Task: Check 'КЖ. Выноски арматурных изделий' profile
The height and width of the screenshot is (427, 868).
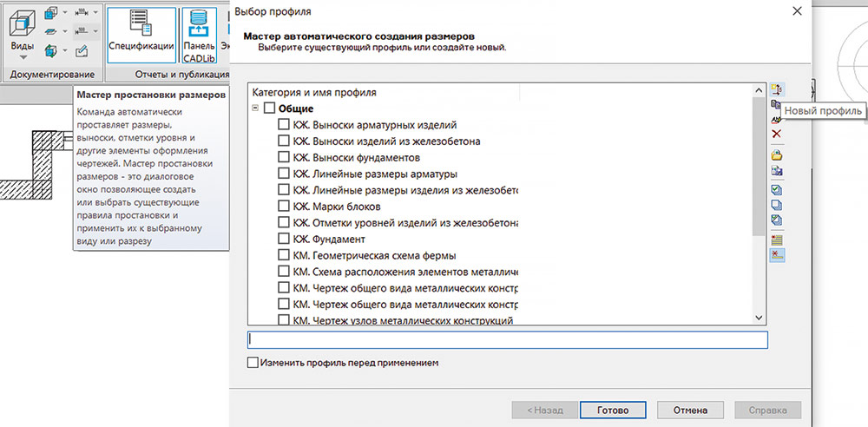Action: (284, 125)
